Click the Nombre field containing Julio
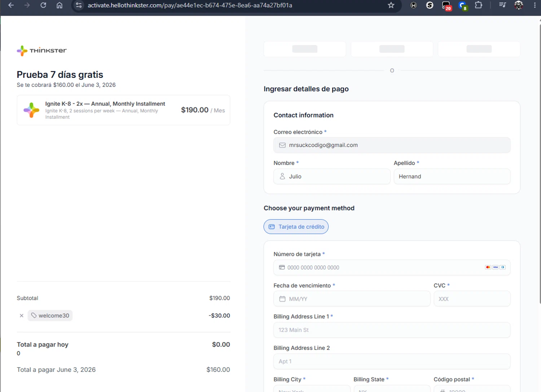The height and width of the screenshot is (392, 541). 332,177
